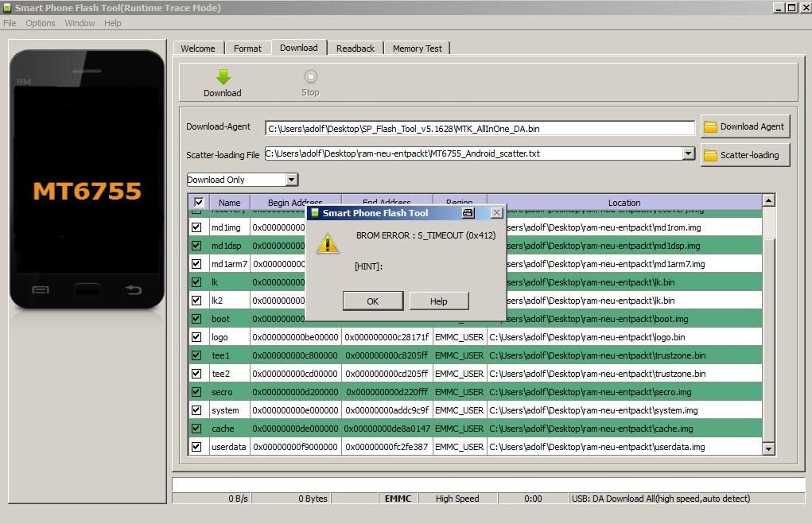This screenshot has height=524, width=812.
Task: Switch to the Memory Test tab
Action: click(418, 49)
